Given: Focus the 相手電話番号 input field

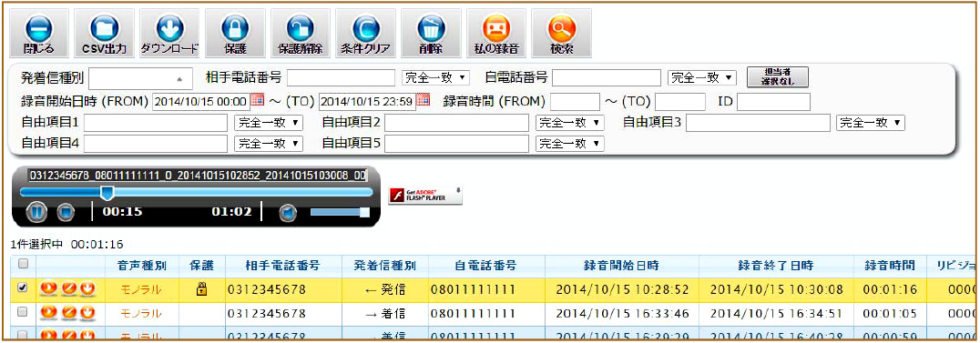Looking at the screenshot, I should click(342, 77).
